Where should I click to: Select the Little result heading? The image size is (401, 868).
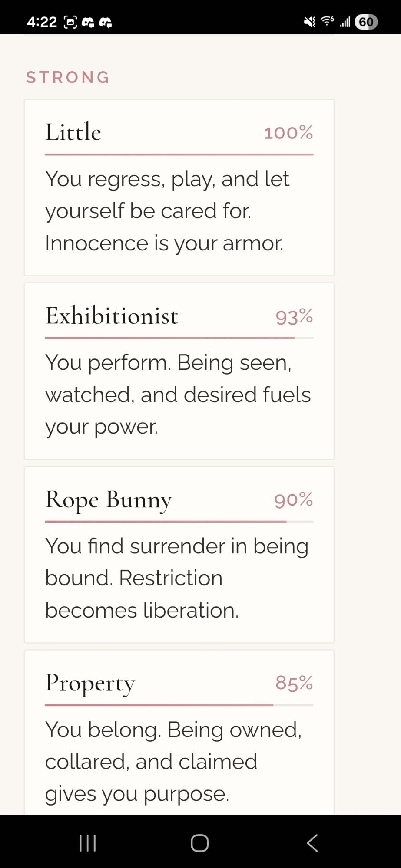tap(73, 132)
